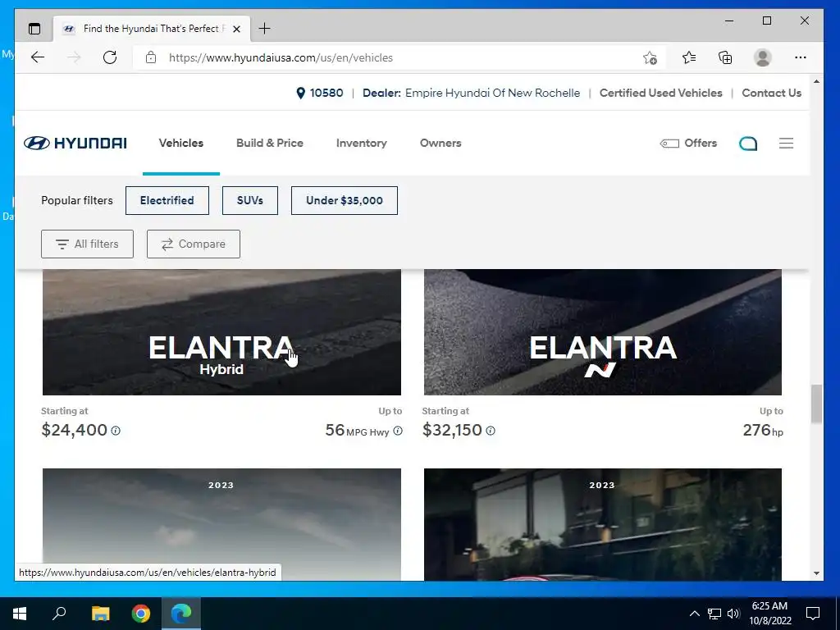Image resolution: width=840 pixels, height=630 pixels.
Task: Click the browser back arrow
Action: tap(38, 57)
